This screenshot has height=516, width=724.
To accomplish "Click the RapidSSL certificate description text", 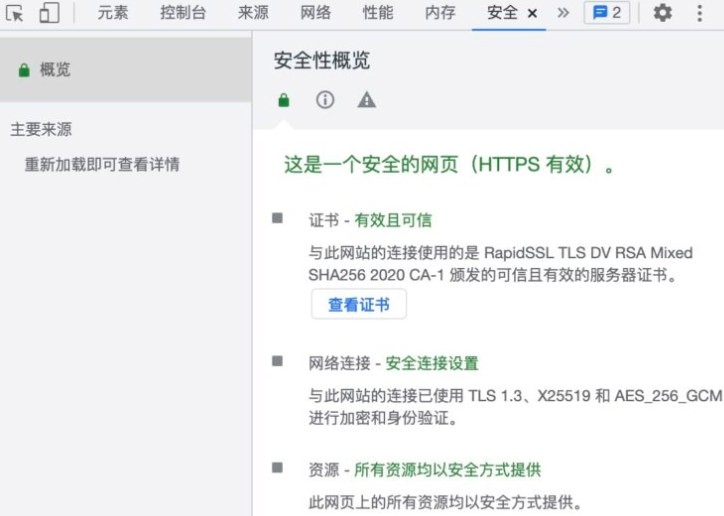I will (501, 264).
